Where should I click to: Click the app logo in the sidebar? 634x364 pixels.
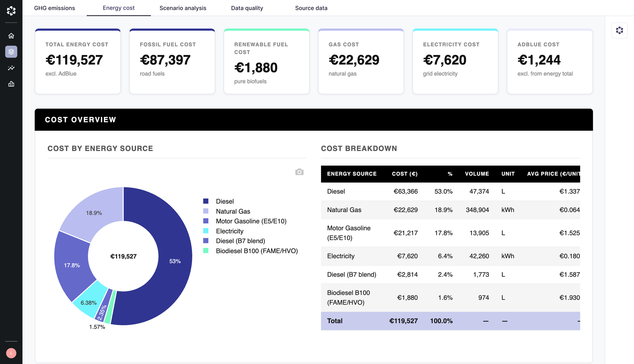pos(11,11)
